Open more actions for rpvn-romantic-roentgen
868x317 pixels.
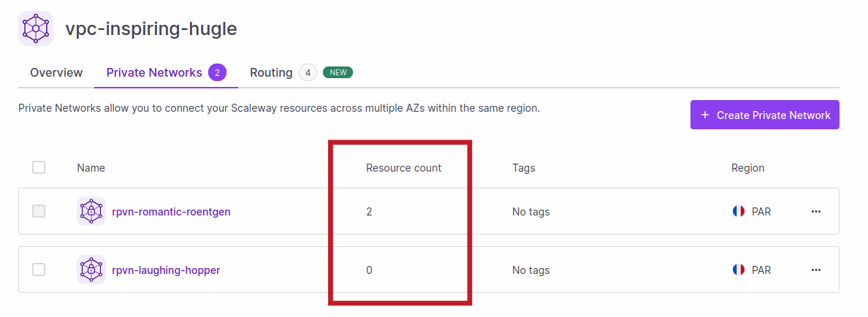(815, 211)
